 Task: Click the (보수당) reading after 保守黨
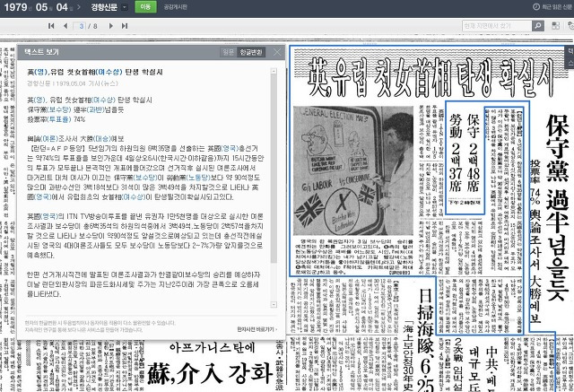pyautogui.click(x=58, y=109)
